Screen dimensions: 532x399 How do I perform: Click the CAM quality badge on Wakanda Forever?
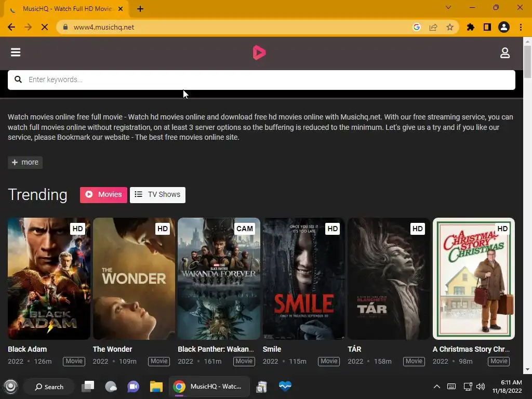tap(245, 229)
